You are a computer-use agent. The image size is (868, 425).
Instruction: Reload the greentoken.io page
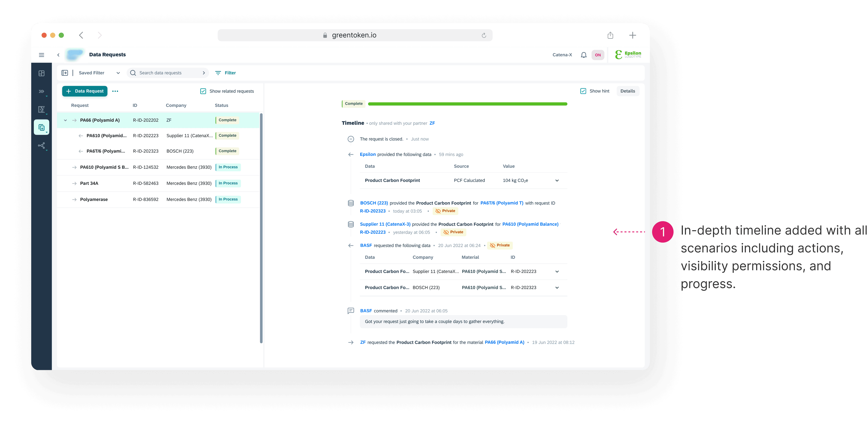pos(484,35)
